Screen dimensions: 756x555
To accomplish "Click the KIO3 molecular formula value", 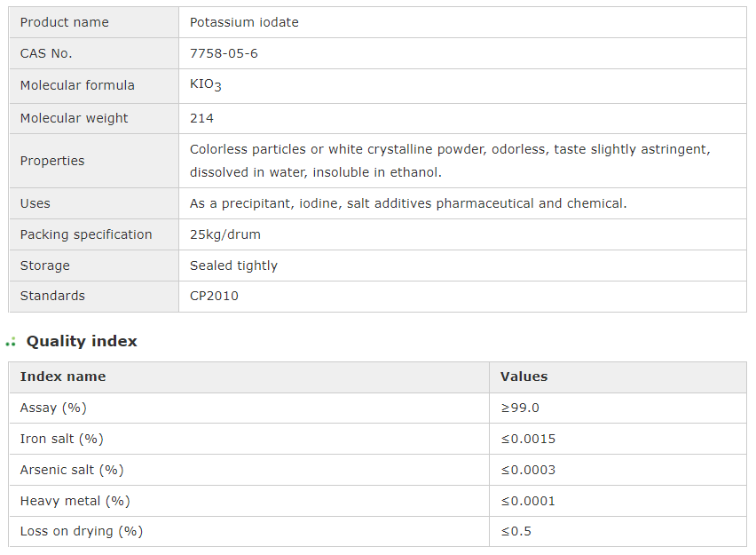I will pos(206,85).
